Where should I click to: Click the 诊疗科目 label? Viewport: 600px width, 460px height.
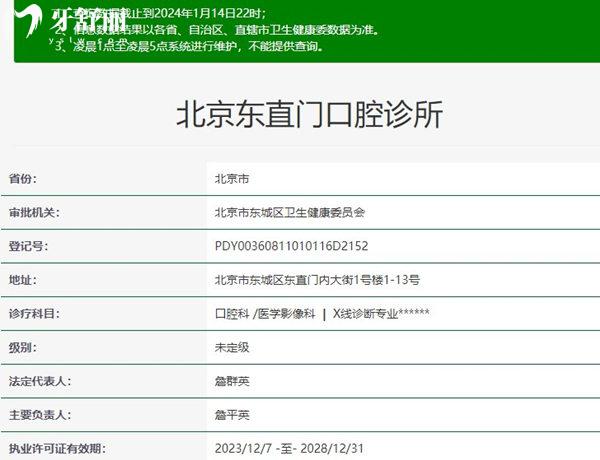tap(34, 314)
